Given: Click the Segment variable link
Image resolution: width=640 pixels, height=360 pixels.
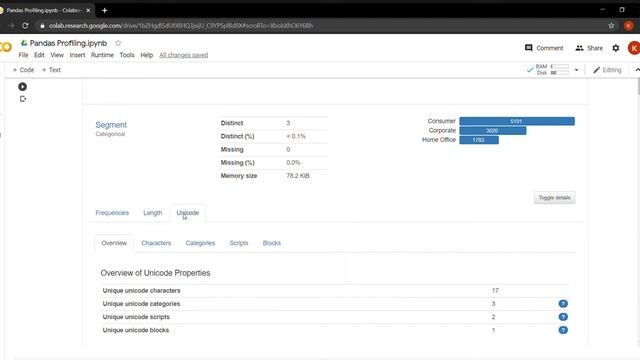Looking at the screenshot, I should pyautogui.click(x=111, y=125).
